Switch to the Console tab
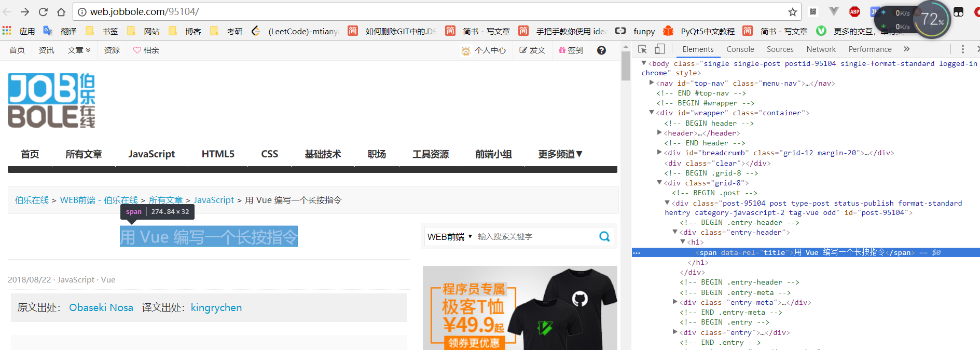The width and height of the screenshot is (980, 350). tap(740, 49)
